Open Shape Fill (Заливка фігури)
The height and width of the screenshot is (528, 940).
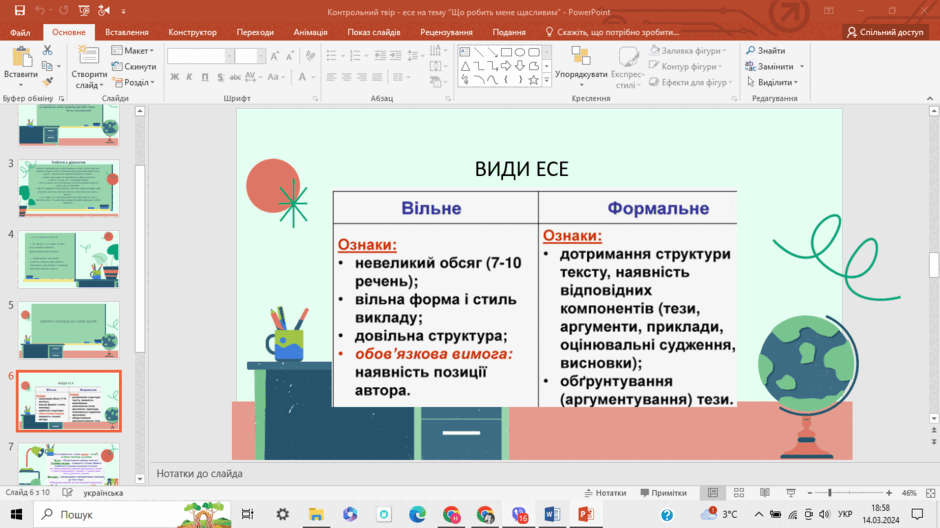pyautogui.click(x=688, y=50)
